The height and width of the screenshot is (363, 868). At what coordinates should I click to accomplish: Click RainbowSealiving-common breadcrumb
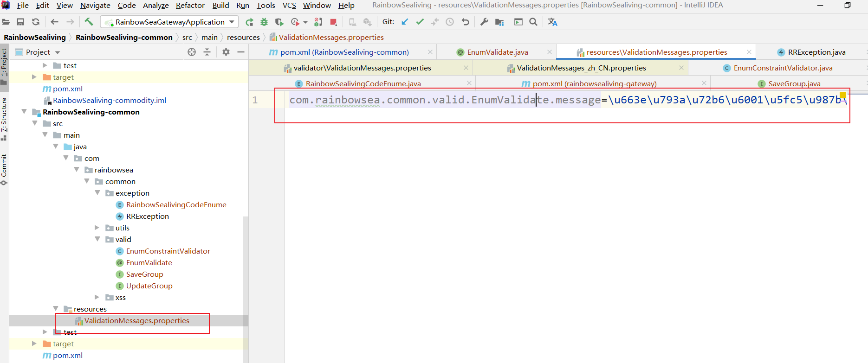[124, 37]
